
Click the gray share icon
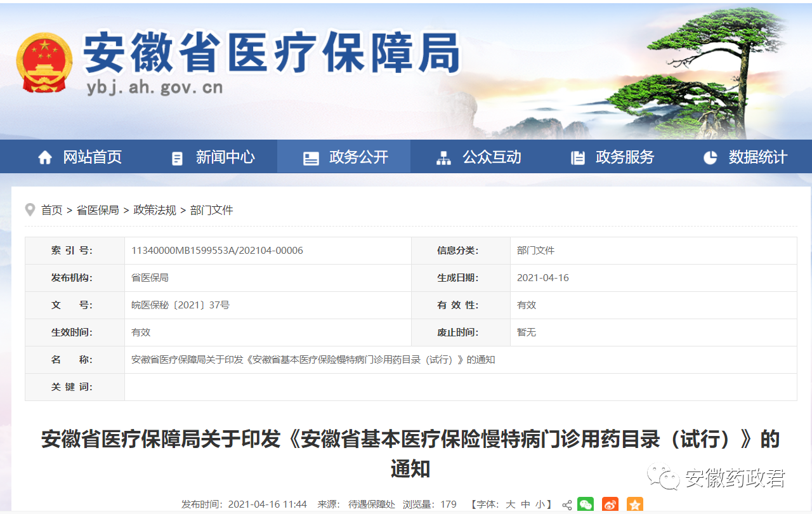pyautogui.click(x=566, y=505)
